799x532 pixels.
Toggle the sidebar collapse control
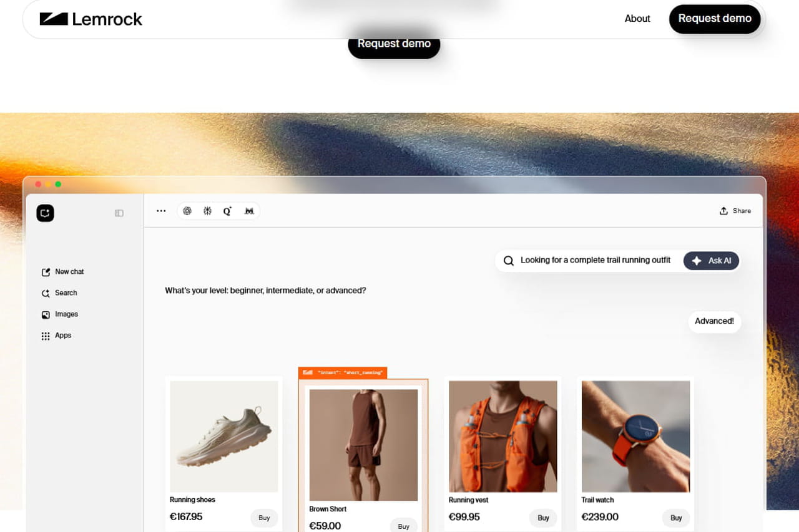coord(119,213)
